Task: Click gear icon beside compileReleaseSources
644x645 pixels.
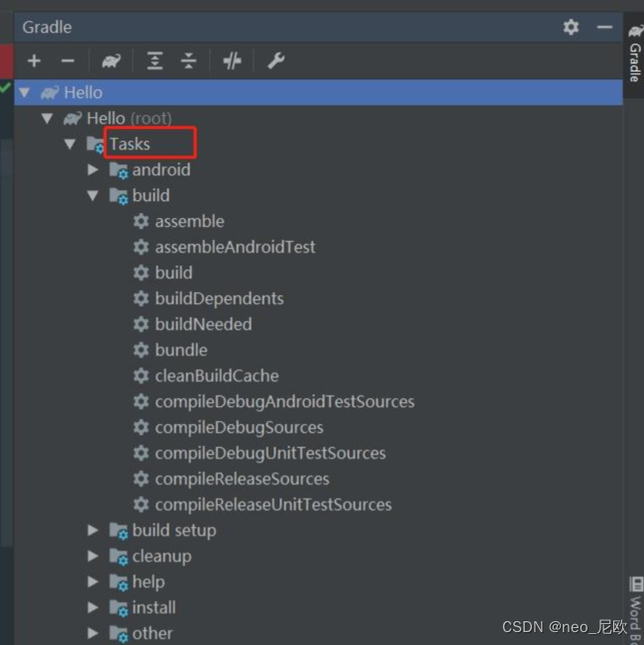Action: (x=141, y=479)
